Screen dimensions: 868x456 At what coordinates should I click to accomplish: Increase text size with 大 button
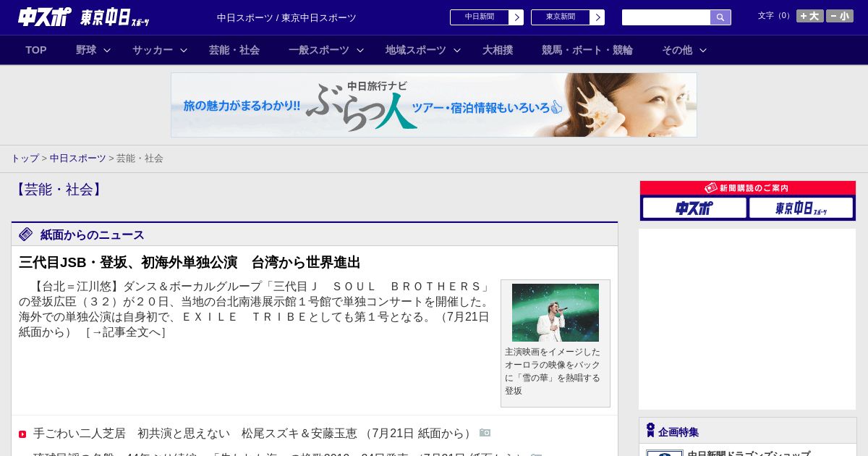pyautogui.click(x=810, y=16)
